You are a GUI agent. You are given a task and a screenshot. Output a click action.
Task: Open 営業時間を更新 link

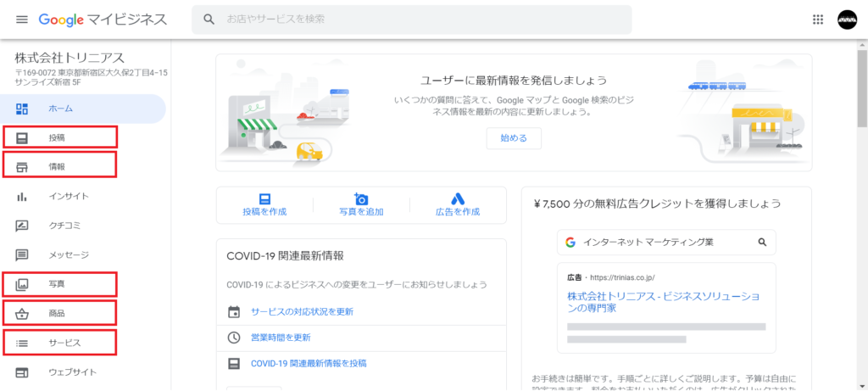[x=281, y=338]
